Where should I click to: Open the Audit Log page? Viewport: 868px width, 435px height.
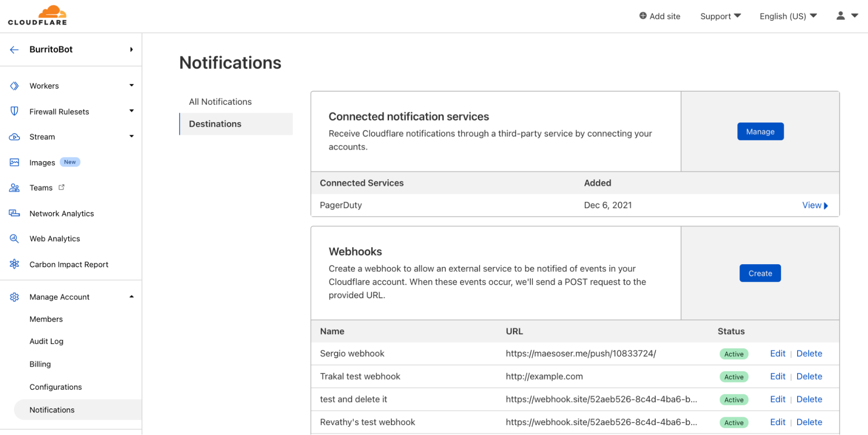46,341
